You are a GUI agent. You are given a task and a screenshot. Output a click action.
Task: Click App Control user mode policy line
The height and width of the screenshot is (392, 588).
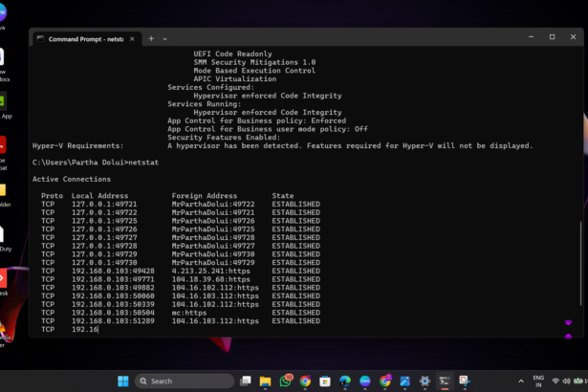tap(268, 129)
